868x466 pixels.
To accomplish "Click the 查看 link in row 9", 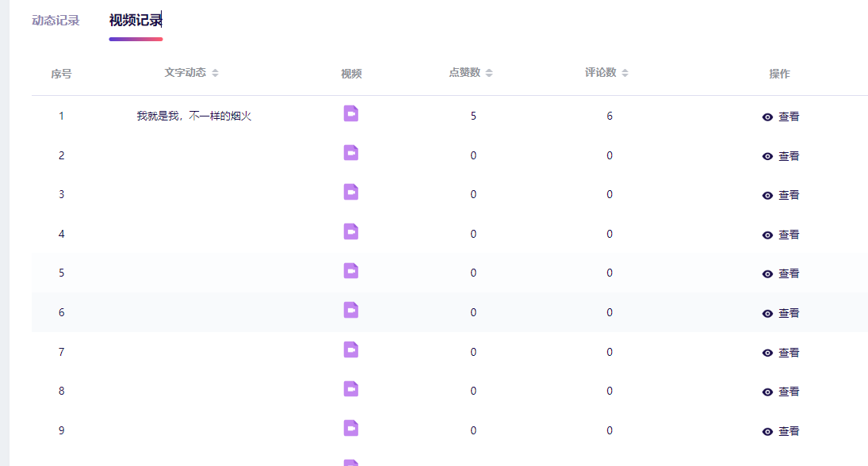I will [789, 431].
